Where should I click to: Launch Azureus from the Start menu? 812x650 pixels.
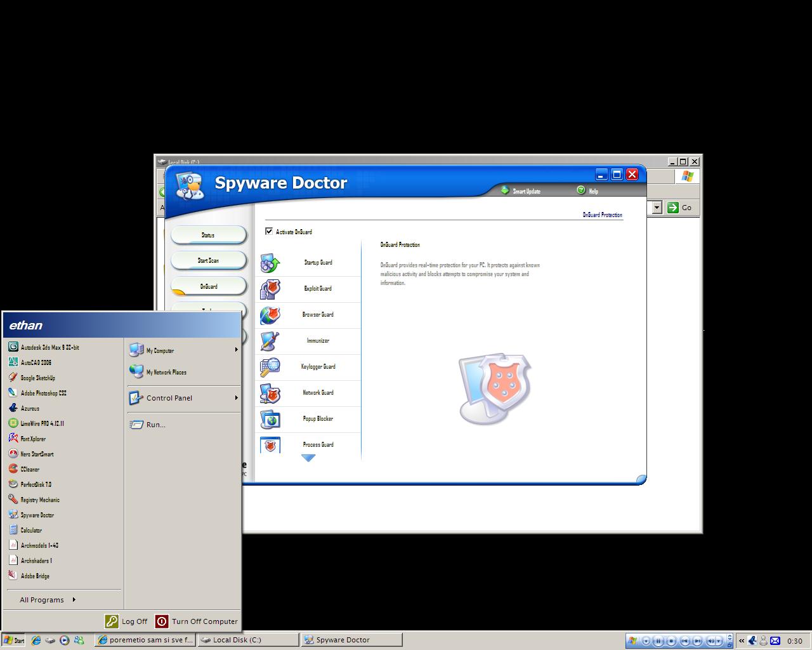(63, 408)
